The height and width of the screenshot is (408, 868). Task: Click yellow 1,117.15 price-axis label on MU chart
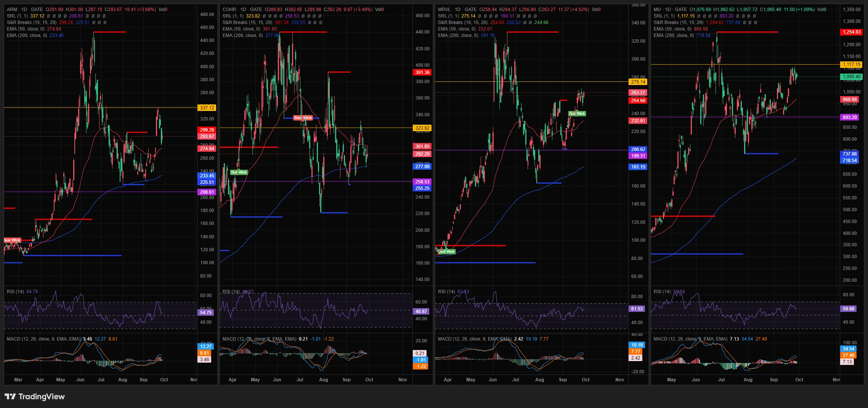[852, 65]
